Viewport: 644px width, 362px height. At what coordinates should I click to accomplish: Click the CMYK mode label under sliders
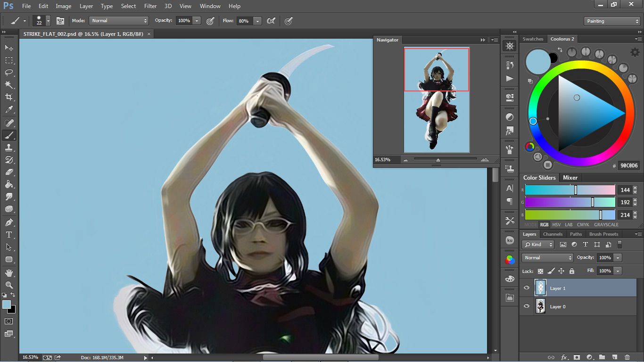[583, 225]
